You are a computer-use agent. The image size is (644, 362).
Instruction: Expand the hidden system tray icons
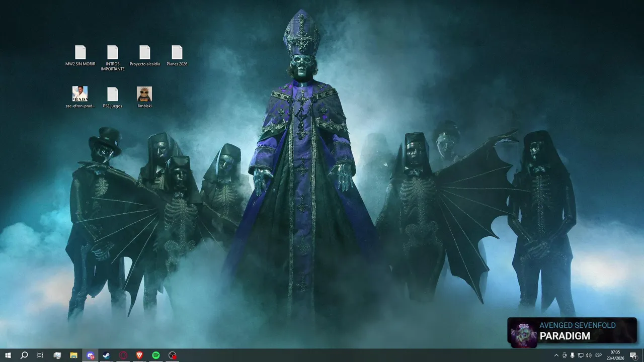[x=556, y=355]
